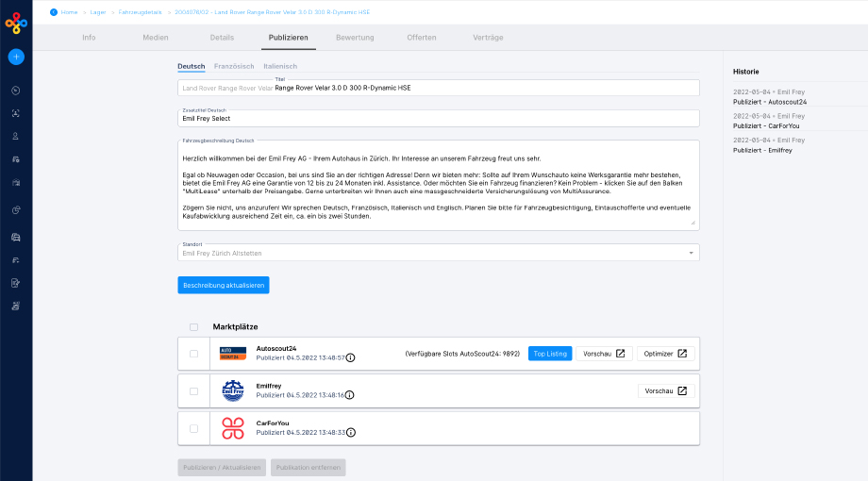Check the Emilfrey marketplace checkbox
The height and width of the screenshot is (481, 868).
193,391
